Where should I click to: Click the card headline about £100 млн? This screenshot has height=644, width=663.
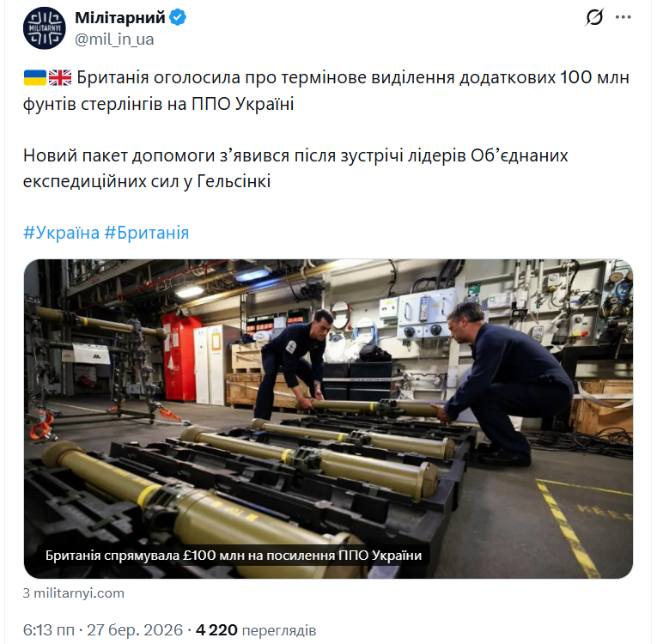234,555
